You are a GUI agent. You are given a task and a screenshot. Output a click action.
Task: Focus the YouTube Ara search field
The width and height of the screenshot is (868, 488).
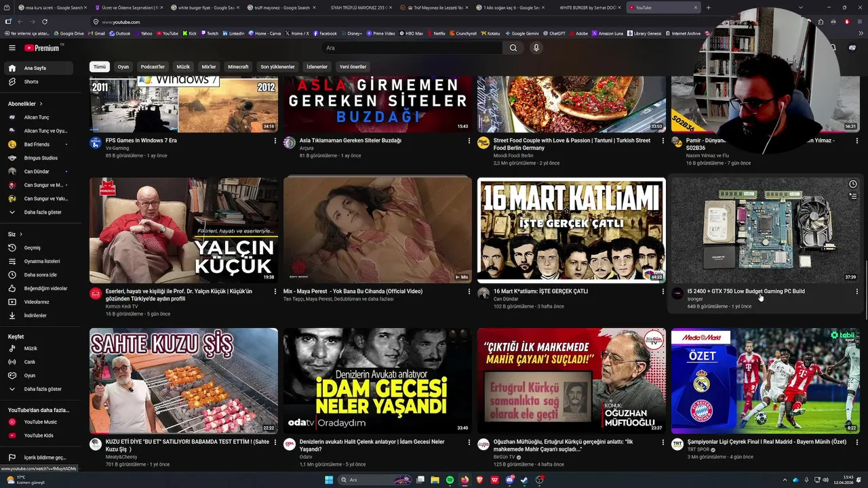point(412,48)
